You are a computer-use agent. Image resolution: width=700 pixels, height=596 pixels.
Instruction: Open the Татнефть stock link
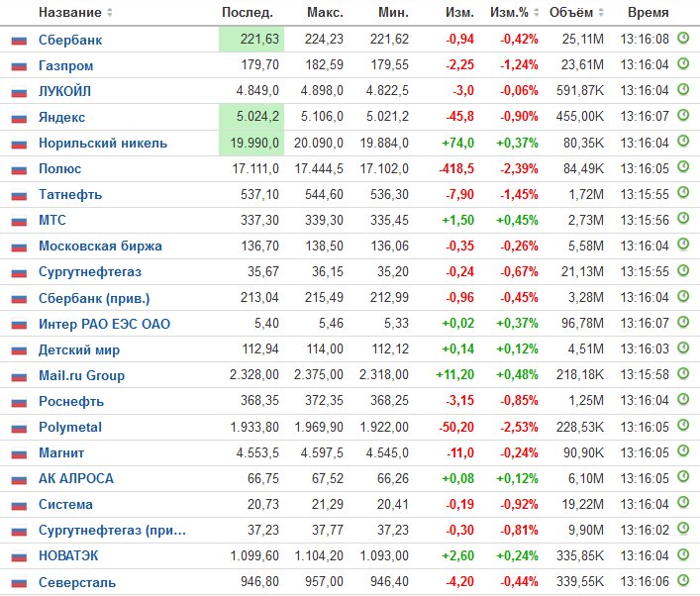click(70, 195)
